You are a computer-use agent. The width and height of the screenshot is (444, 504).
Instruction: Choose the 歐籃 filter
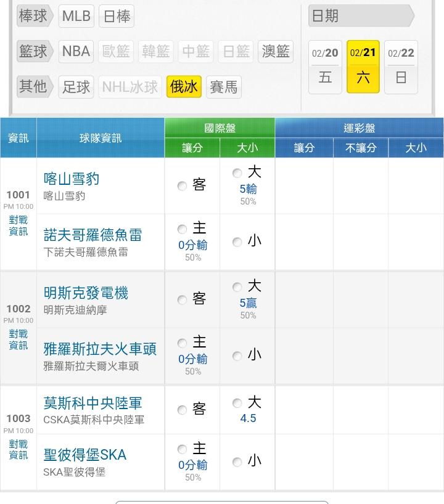[x=116, y=51]
